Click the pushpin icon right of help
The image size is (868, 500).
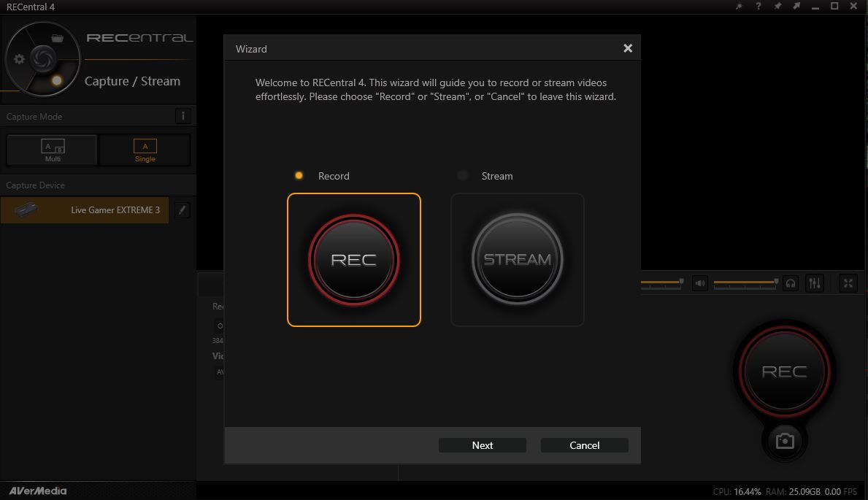point(777,6)
